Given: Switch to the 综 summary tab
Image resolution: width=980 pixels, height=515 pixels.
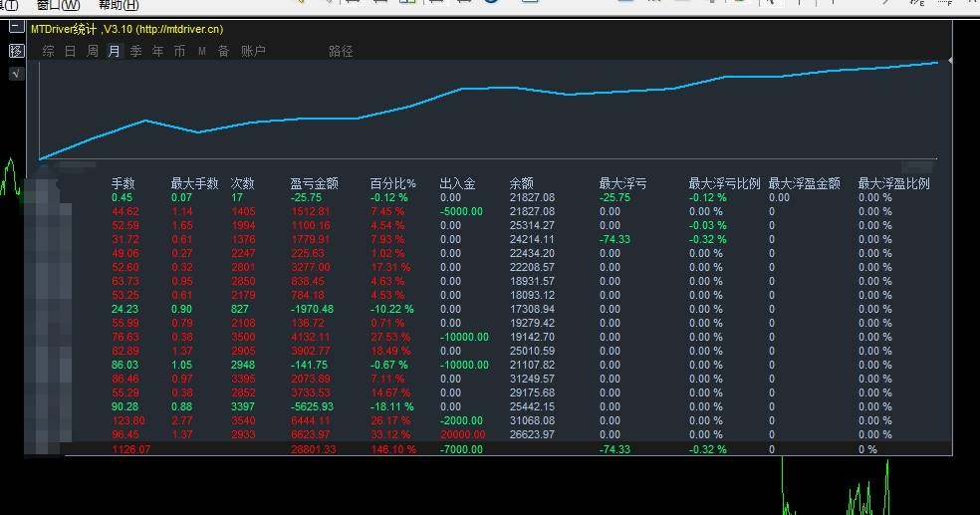Looking at the screenshot, I should click(48, 51).
